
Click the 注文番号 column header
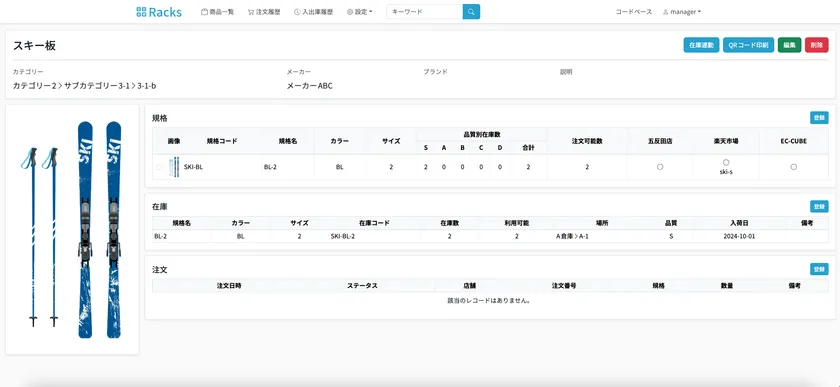pyautogui.click(x=564, y=286)
